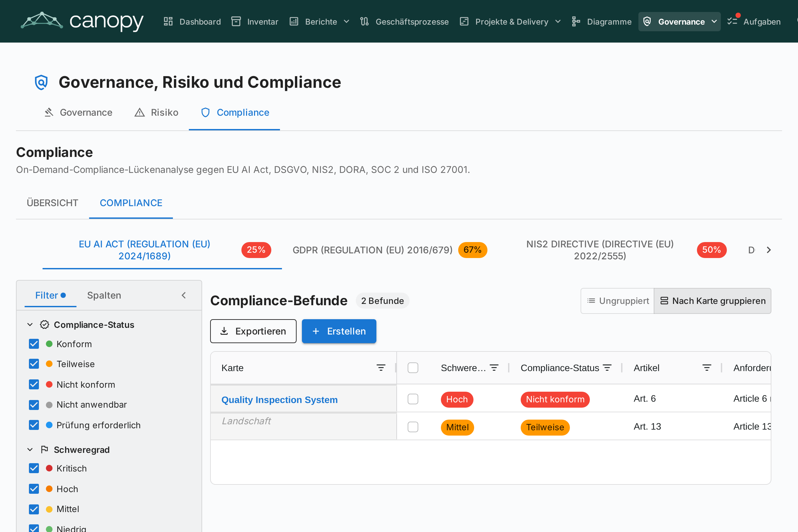Open the Dashboard nav item
Viewport: 798px width, 532px height.
click(192, 22)
